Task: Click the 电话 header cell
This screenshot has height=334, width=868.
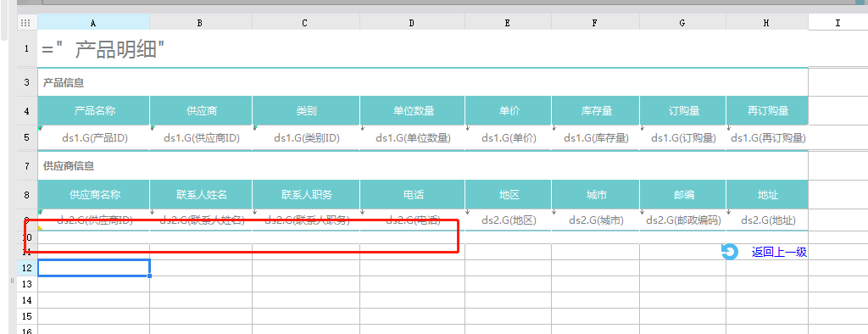Action: pos(413,194)
